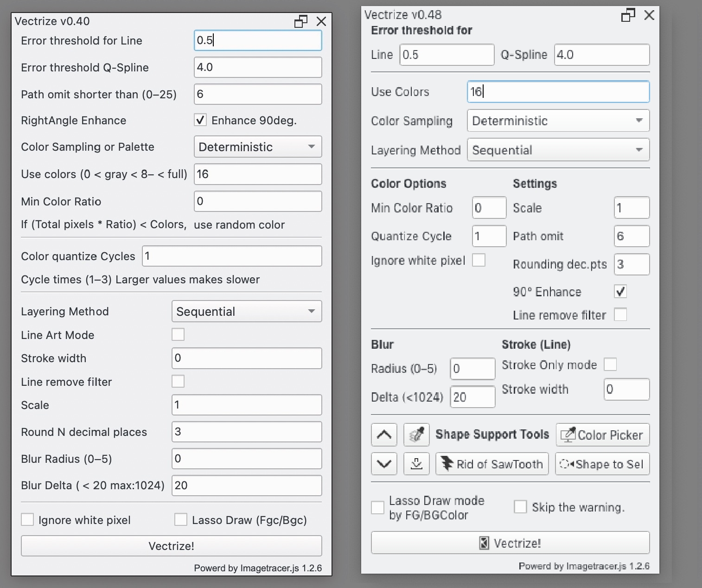Viewport: 702px width, 588px height.
Task: Check Lasso Draw (Fgc/Bgc) in v0.40
Action: click(181, 519)
